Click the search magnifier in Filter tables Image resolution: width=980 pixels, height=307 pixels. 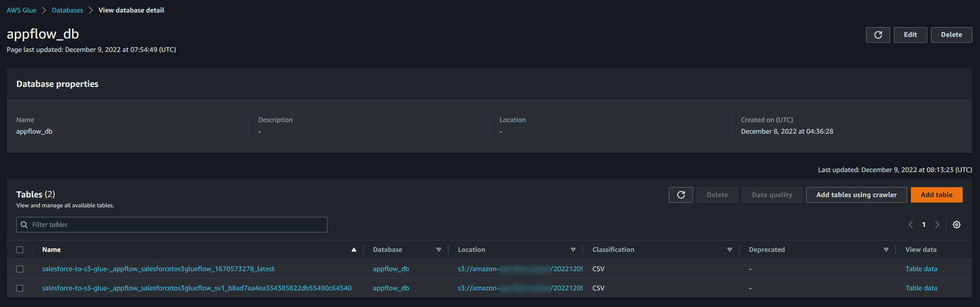coord(24,225)
